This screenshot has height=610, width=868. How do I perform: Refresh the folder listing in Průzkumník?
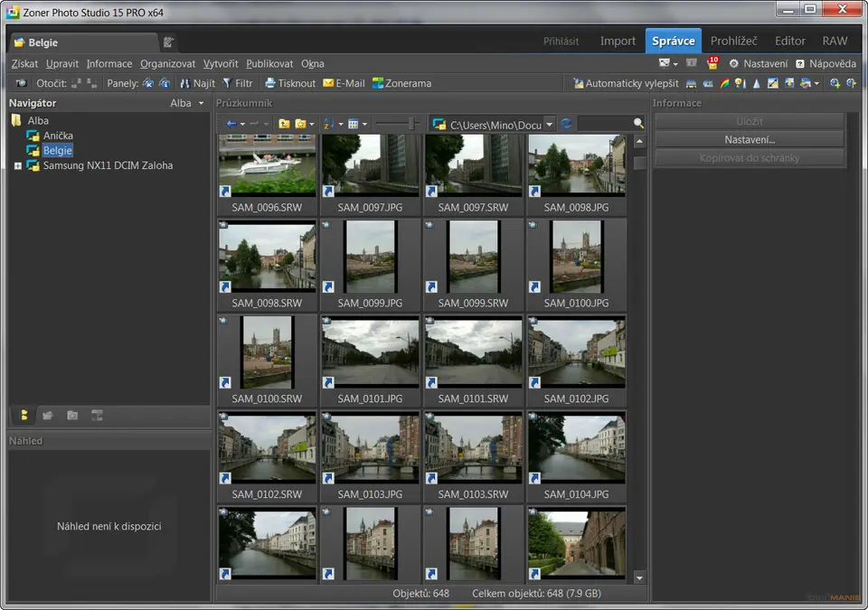(x=567, y=124)
